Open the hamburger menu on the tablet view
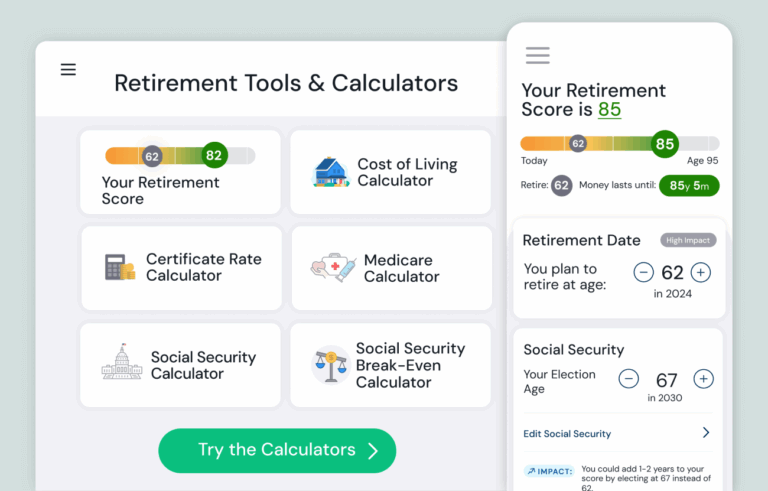Image resolution: width=768 pixels, height=491 pixels. tap(68, 70)
